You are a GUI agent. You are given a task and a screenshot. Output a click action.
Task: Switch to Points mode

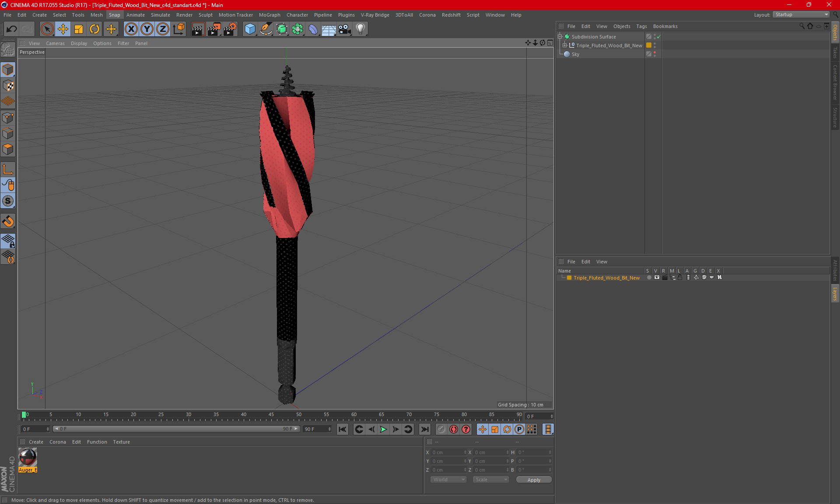click(x=8, y=118)
